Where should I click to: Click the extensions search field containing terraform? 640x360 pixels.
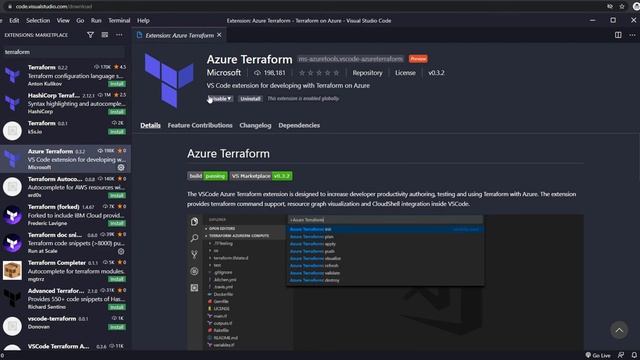point(64,52)
